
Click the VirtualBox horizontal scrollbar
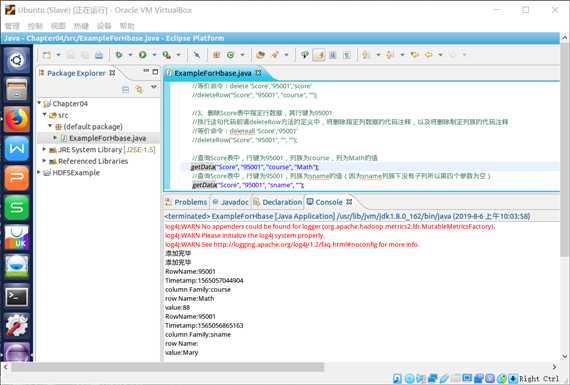point(167,367)
